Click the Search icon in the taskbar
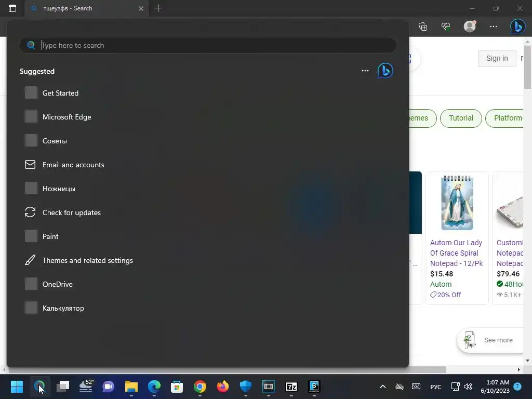Image resolution: width=532 pixels, height=399 pixels. pyautogui.click(x=39, y=386)
